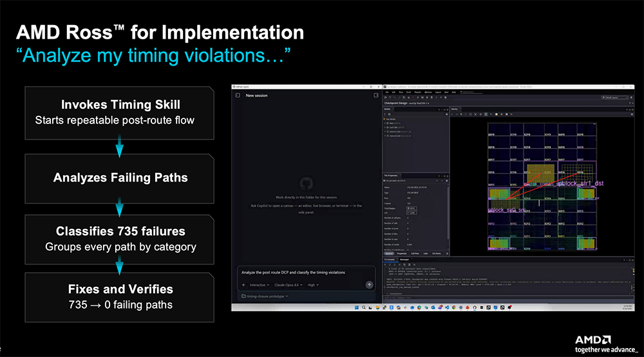Expand the Leaf Cells tree node
The width and height of the screenshot is (644, 357).
(x=385, y=127)
